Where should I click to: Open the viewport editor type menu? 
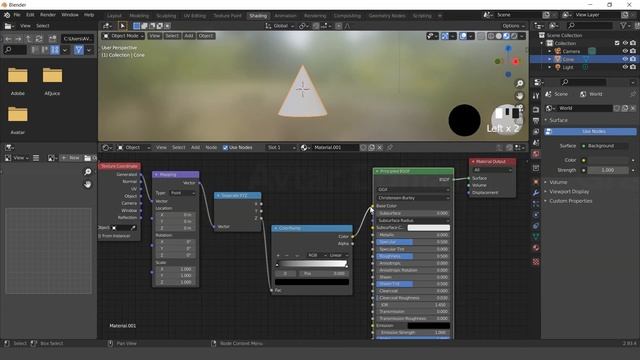[108, 26]
